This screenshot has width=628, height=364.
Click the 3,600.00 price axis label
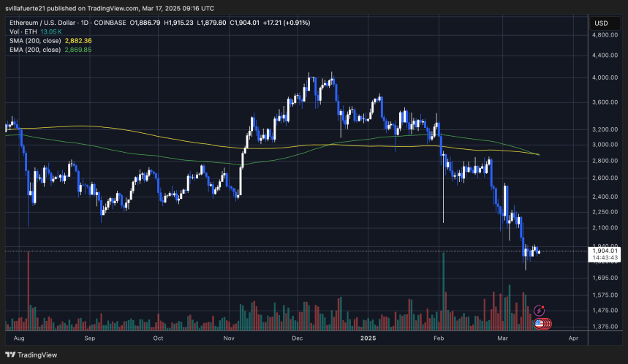(x=605, y=102)
